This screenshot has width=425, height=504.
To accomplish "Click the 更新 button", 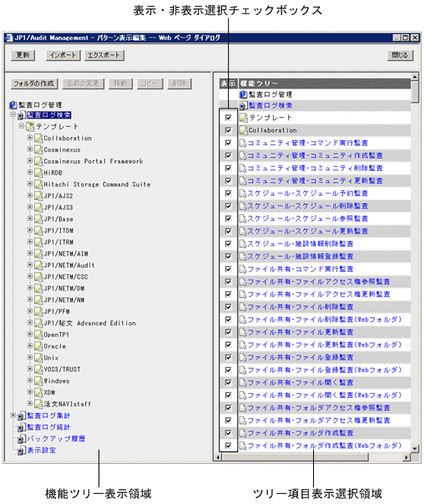I will tap(23, 55).
